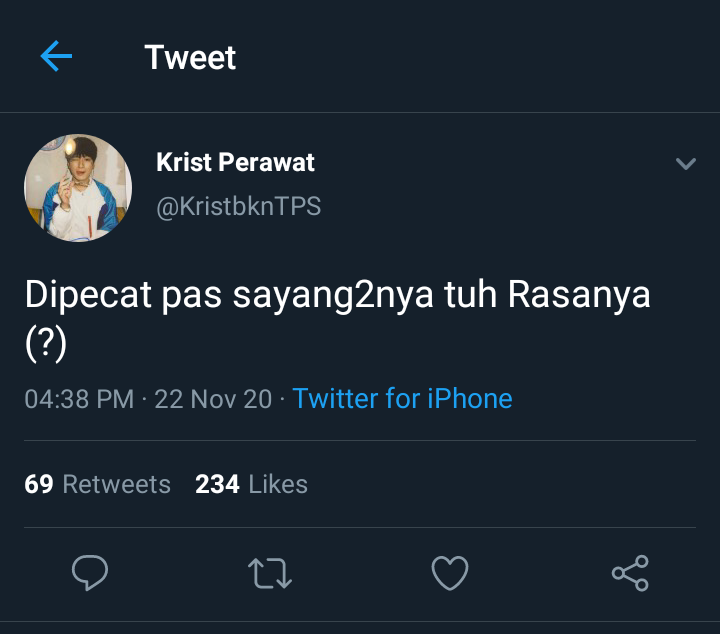The width and height of the screenshot is (720, 634).
Task: Open the share icon options
Action: point(630,573)
